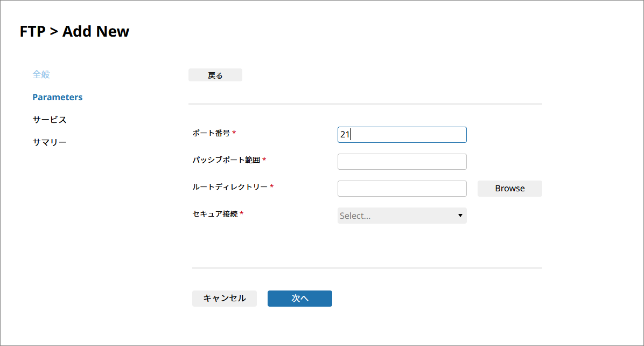Click the パッシブポート範囲 field label
This screenshot has width=644, height=346.
tap(226, 160)
